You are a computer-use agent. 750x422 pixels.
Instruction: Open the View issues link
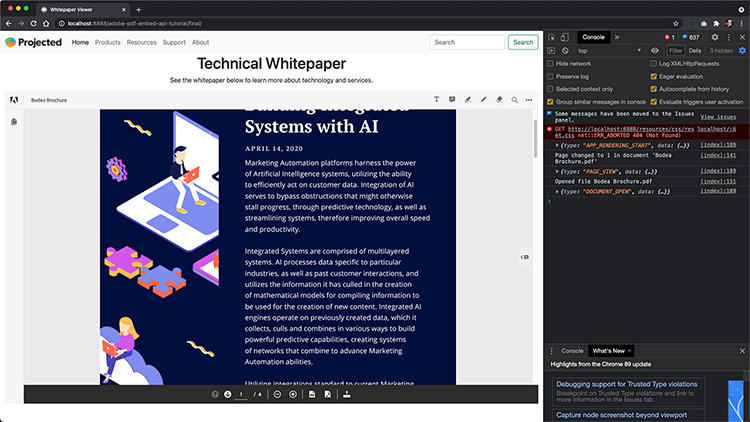point(720,117)
